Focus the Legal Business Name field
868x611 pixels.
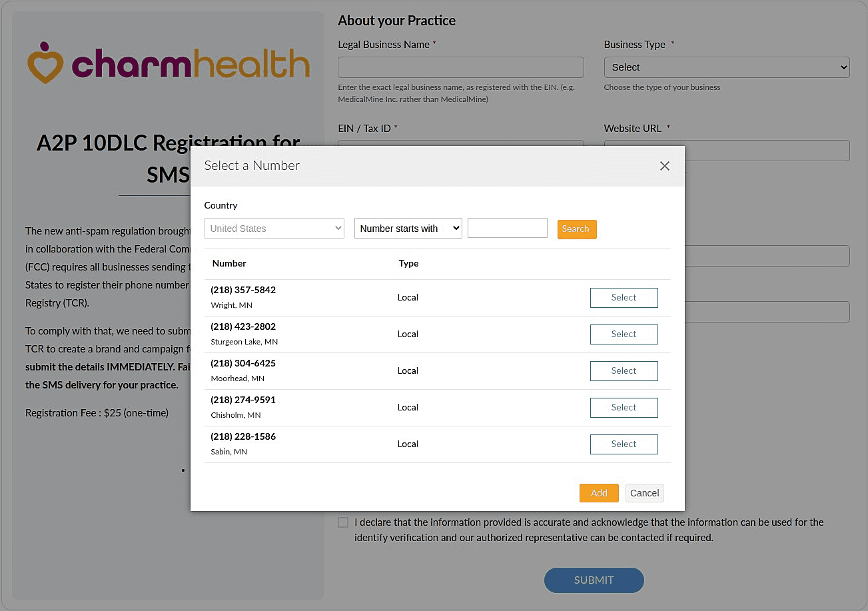coord(460,67)
